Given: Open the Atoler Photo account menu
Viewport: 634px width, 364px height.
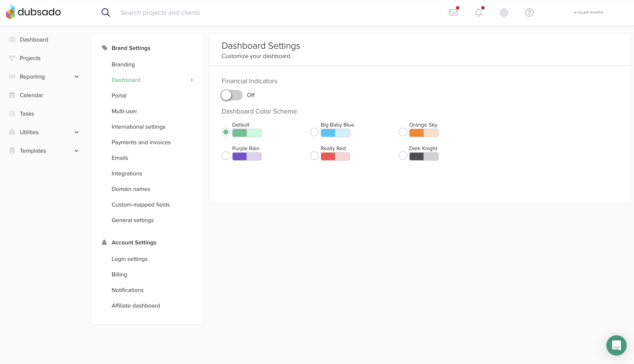Looking at the screenshot, I should point(588,12).
